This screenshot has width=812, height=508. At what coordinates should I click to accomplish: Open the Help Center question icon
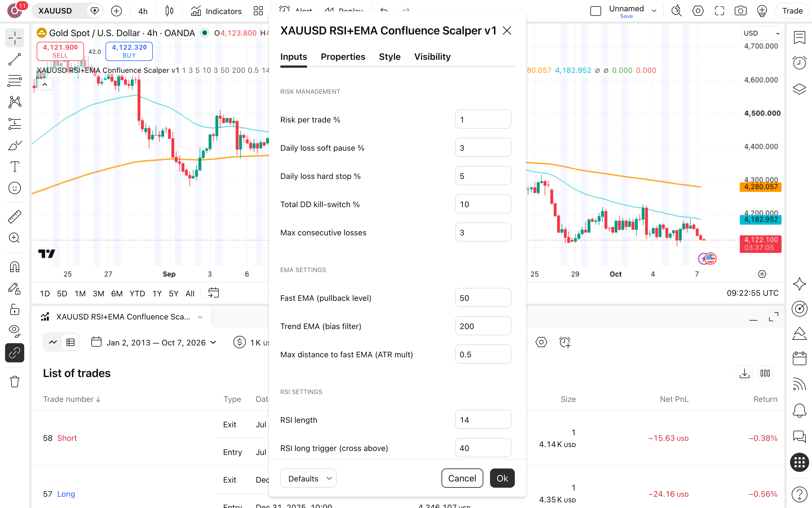pos(800,494)
